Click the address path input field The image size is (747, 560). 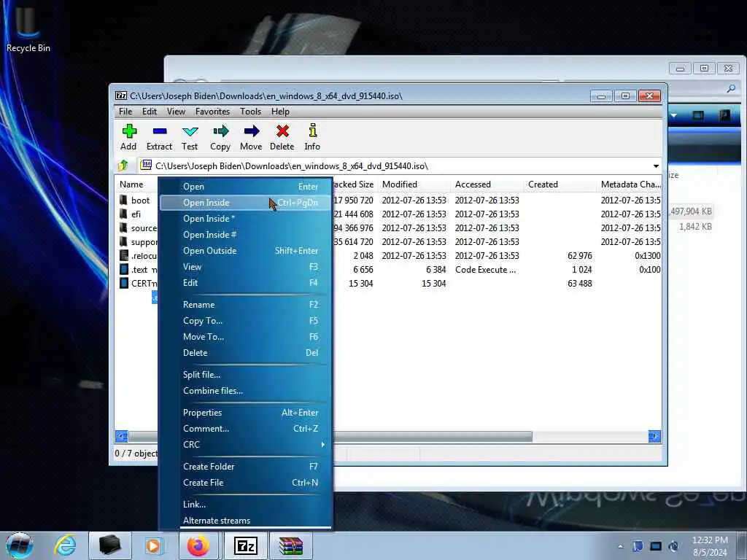coord(399,166)
